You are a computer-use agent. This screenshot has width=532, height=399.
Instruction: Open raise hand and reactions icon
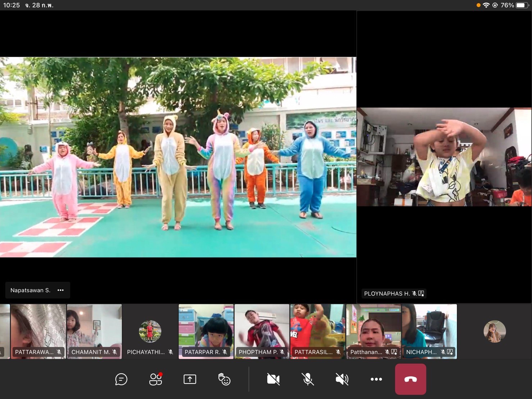(x=224, y=379)
